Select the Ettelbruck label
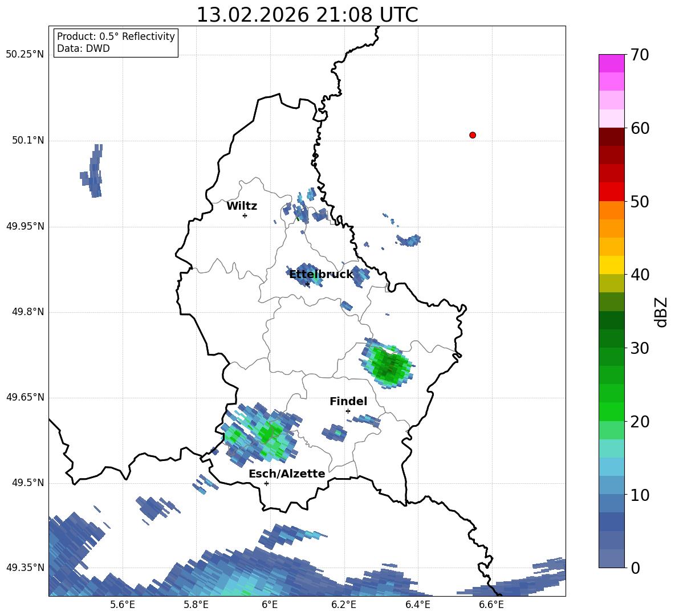This screenshot has width=675, height=616. 321,275
